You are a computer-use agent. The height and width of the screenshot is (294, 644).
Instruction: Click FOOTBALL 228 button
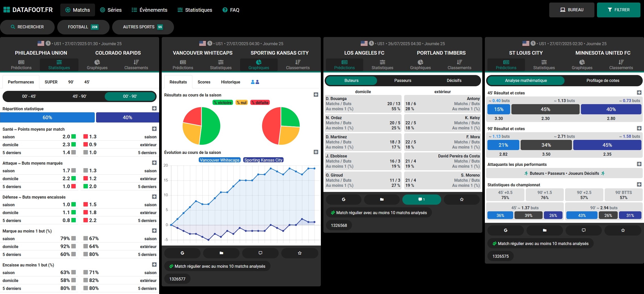click(83, 27)
